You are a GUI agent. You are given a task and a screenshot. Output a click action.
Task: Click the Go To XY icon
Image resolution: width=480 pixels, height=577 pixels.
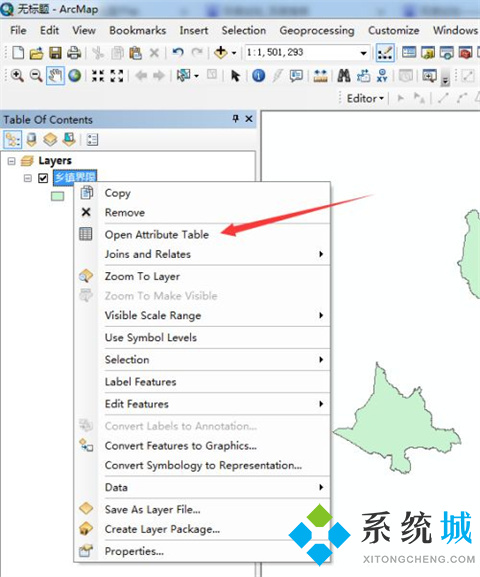coord(382,76)
